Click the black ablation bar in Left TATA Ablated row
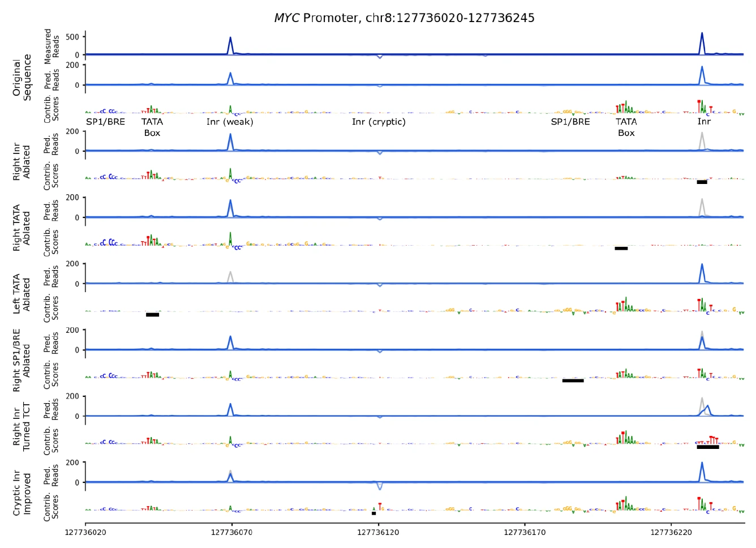Image resolution: width=756 pixels, height=548 pixels. (x=152, y=315)
